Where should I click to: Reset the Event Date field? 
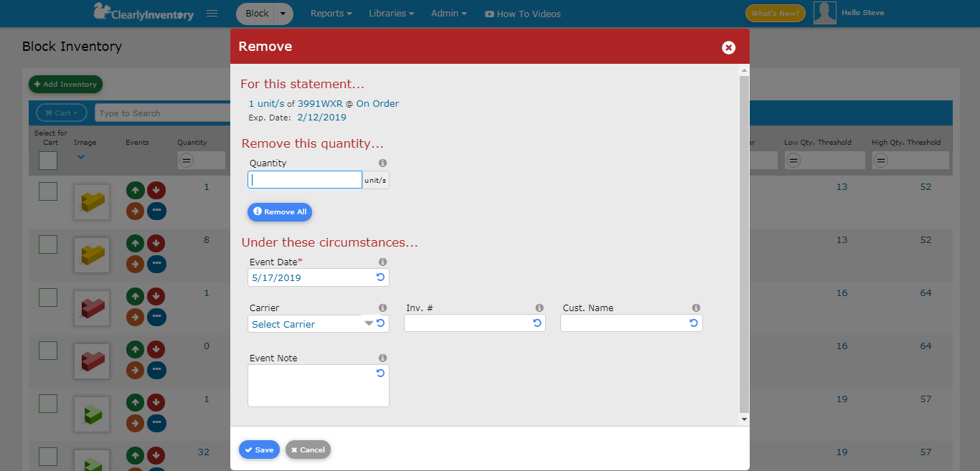[380, 277]
